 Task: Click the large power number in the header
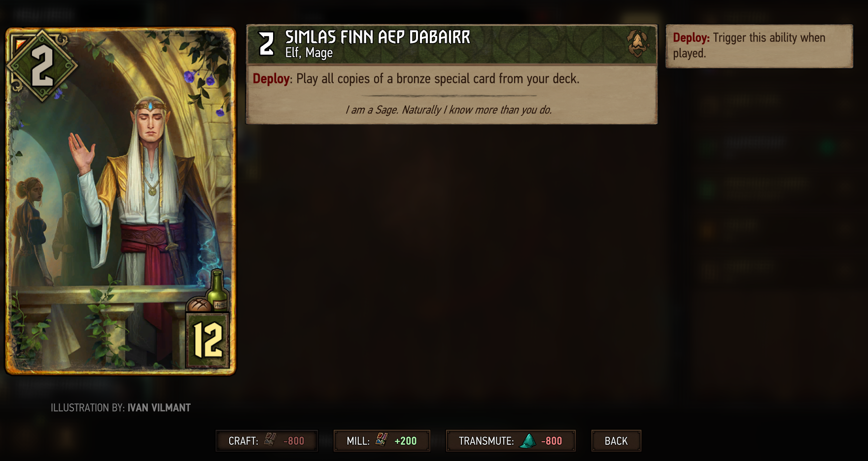pyautogui.click(x=266, y=43)
